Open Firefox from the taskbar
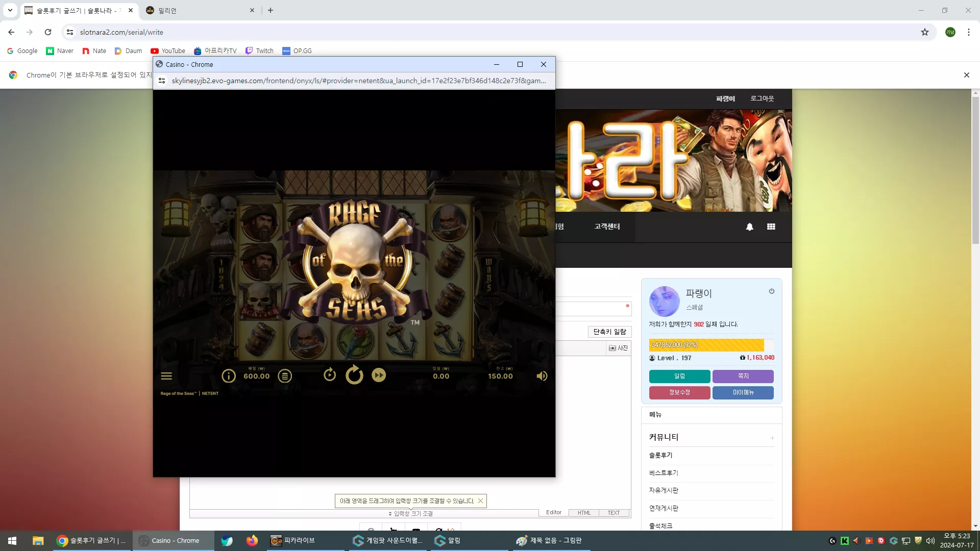 tap(252, 541)
